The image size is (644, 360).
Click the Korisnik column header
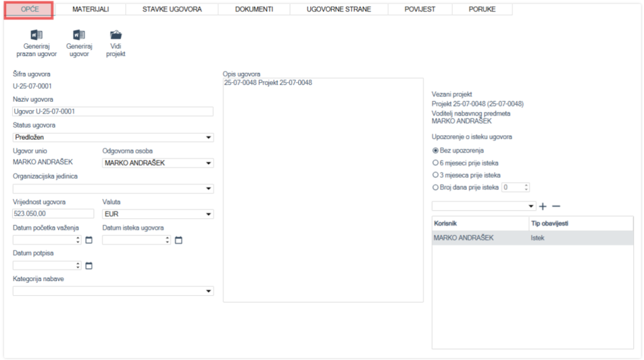(480, 223)
